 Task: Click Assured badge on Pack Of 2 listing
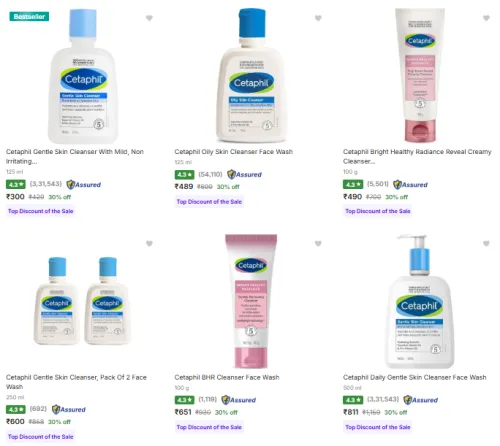[69, 409]
